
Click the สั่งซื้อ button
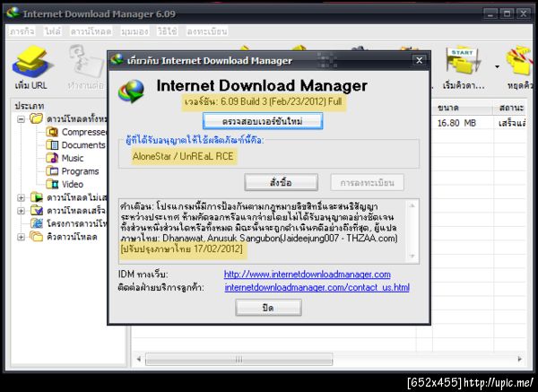[281, 182]
